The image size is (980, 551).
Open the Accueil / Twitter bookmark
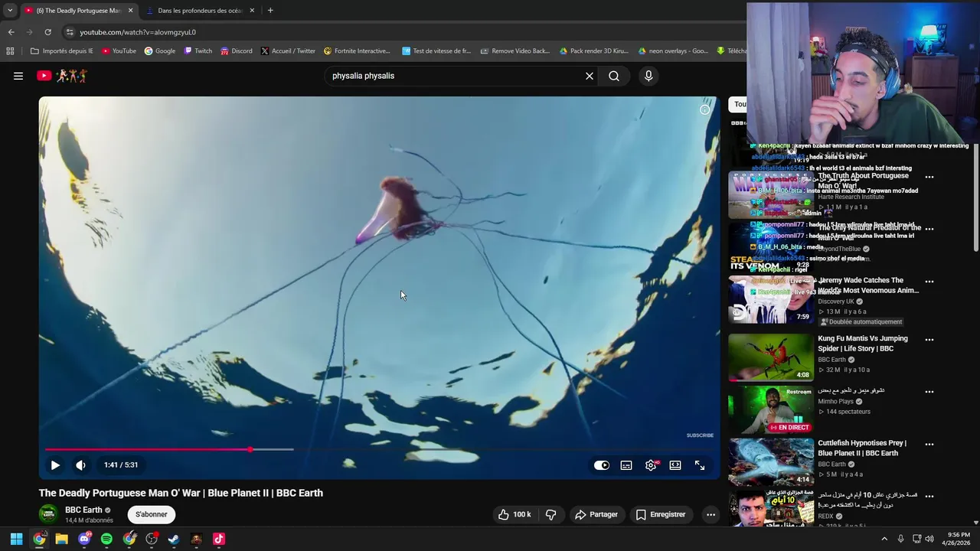288,51
